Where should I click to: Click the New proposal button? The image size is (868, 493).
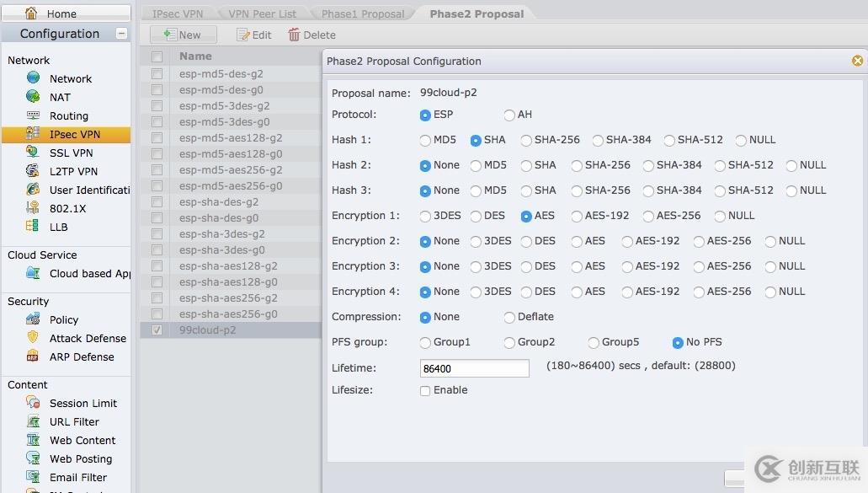pos(184,35)
